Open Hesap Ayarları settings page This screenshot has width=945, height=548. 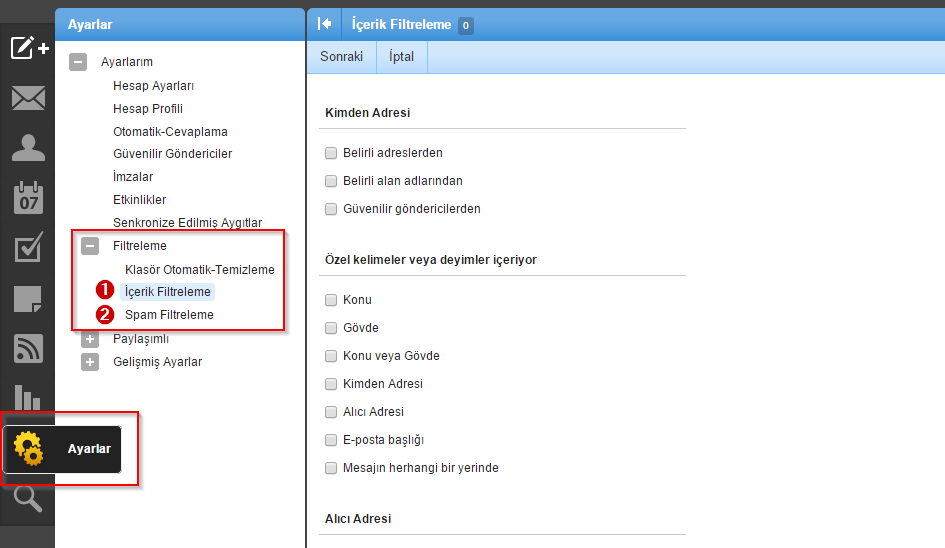(153, 86)
